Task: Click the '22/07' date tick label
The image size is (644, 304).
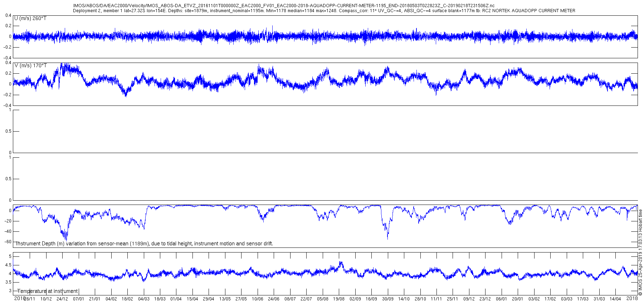Action: [306, 299]
